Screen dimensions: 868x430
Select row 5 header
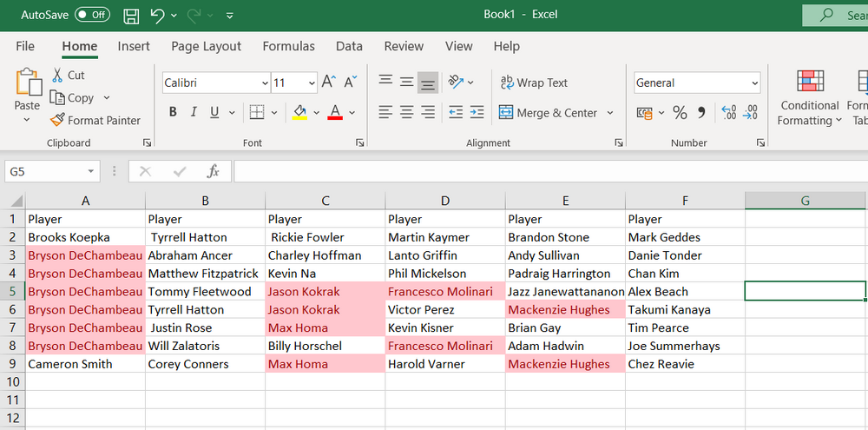pos(12,292)
